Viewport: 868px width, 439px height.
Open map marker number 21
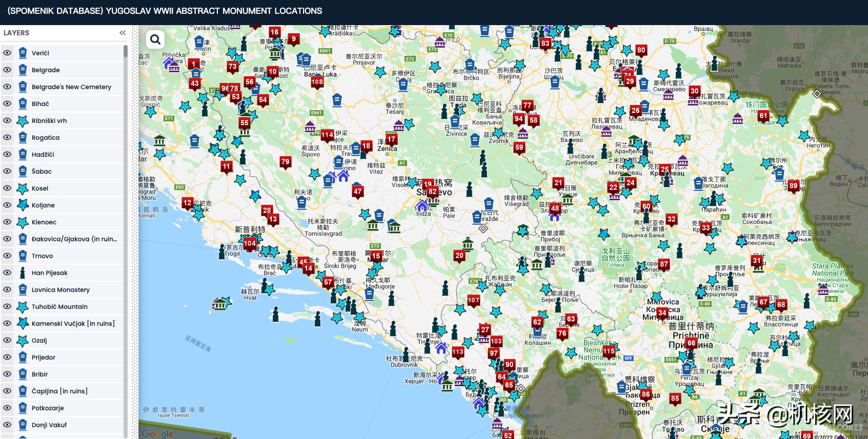558,183
